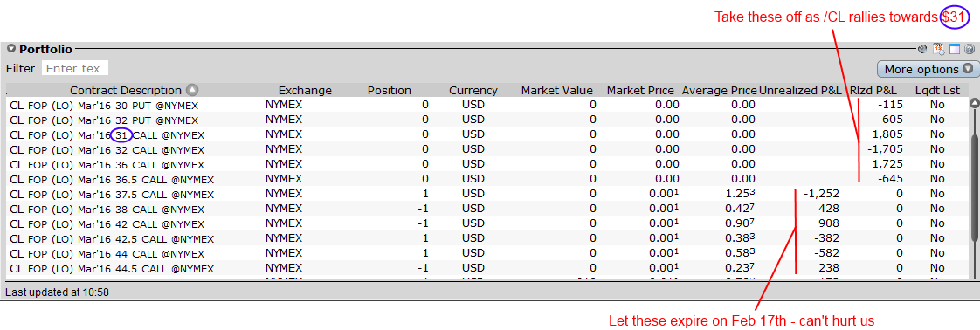
Task: Click the unrealized P&L value -382
Action: 826,238
